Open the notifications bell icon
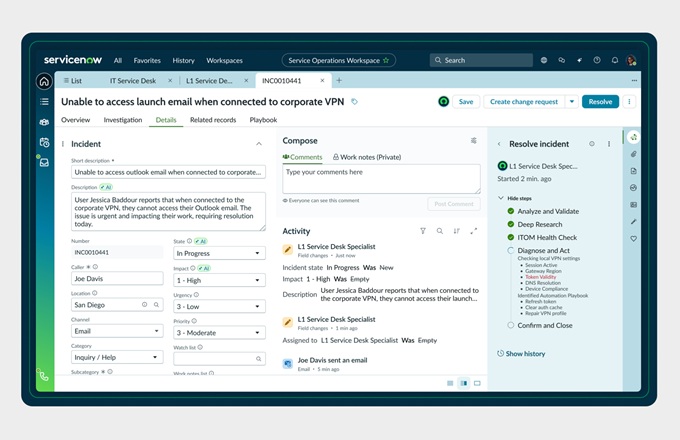The width and height of the screenshot is (680, 440). tap(615, 60)
